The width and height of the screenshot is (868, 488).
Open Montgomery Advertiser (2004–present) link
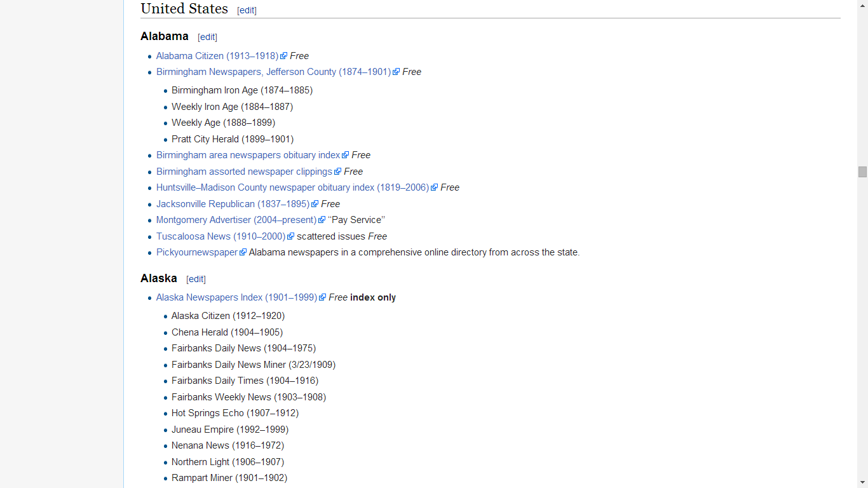click(236, 220)
